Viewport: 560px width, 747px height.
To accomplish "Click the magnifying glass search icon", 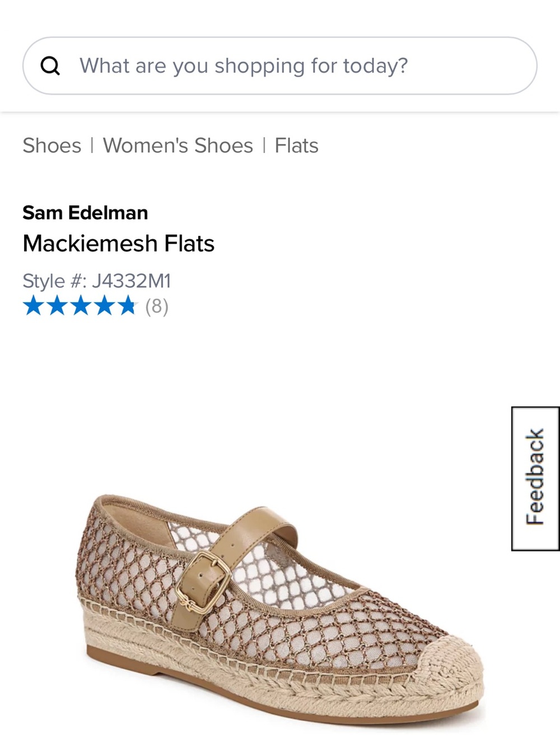I will point(51,65).
